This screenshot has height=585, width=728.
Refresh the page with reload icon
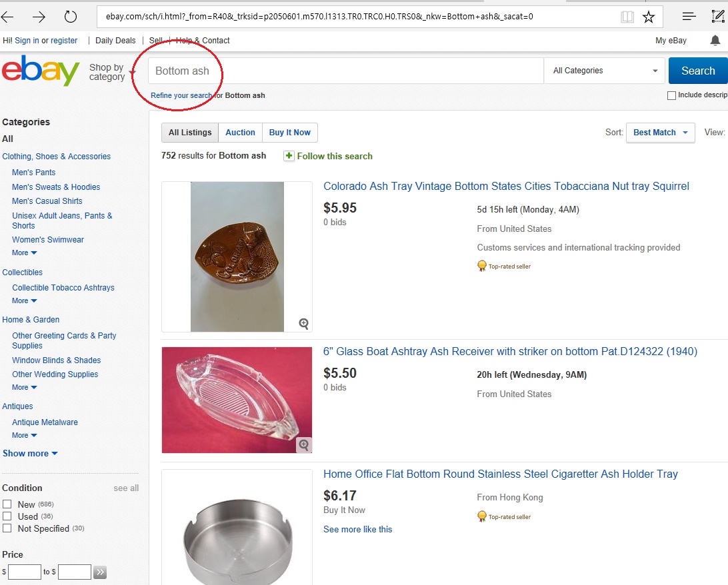coord(70,17)
